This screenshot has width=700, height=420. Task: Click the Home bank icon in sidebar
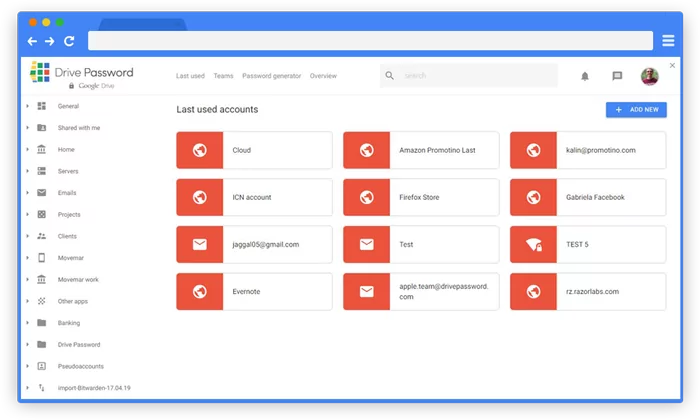(42, 149)
